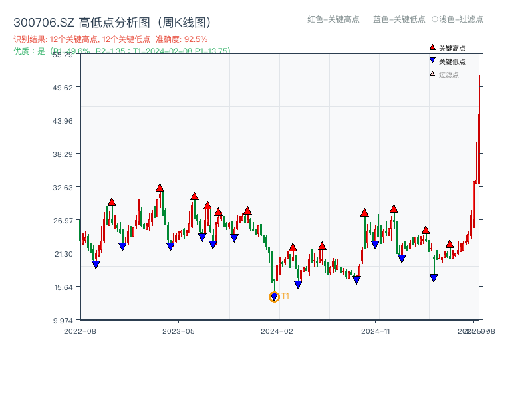Click the first blue key-low triangle after 2022-08

tap(96, 265)
